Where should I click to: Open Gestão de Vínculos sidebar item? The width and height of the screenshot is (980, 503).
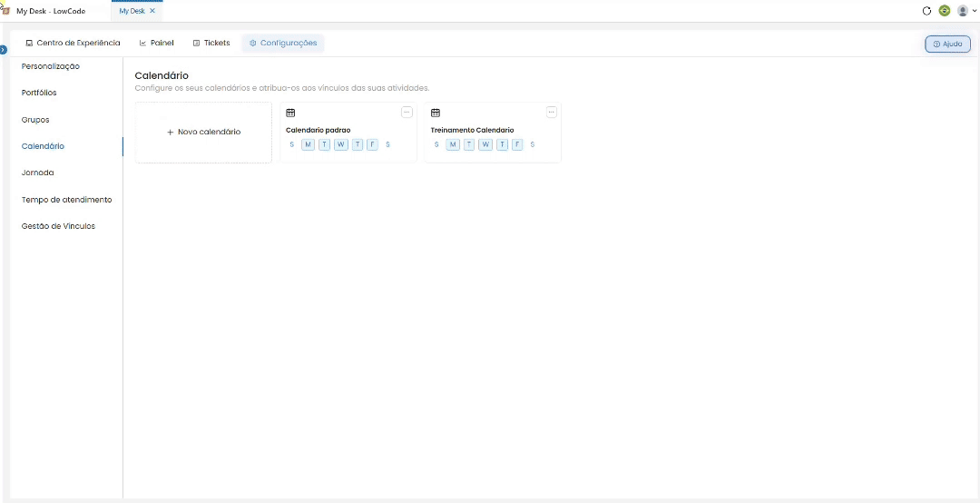coord(58,226)
